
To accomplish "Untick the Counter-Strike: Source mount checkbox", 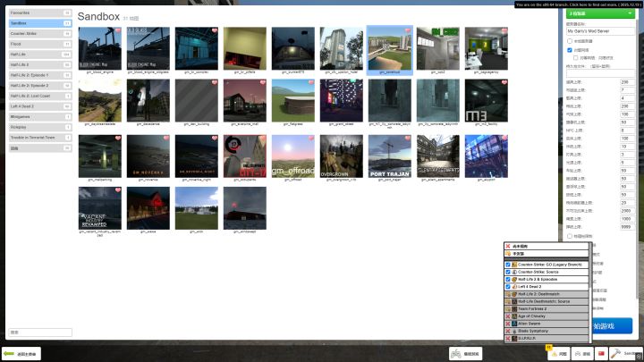I will [508, 272].
